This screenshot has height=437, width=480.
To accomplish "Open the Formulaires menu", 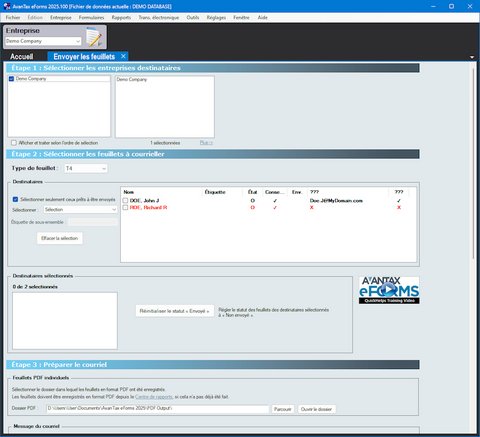I will 91,17.
